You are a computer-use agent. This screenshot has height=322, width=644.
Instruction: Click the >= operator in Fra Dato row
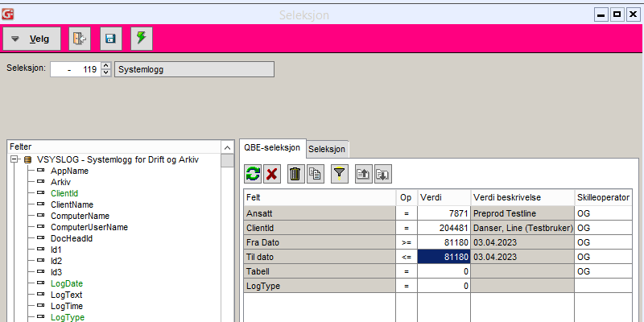click(x=407, y=242)
